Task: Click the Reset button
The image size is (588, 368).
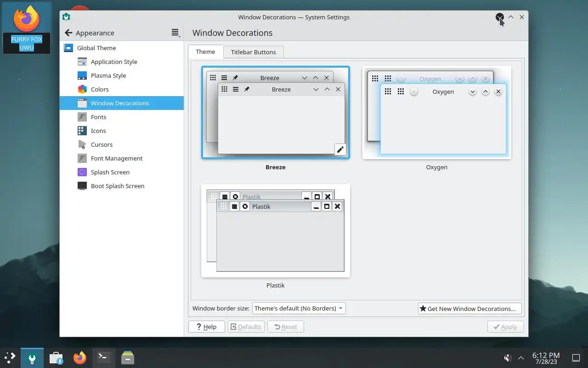Action: tap(285, 327)
